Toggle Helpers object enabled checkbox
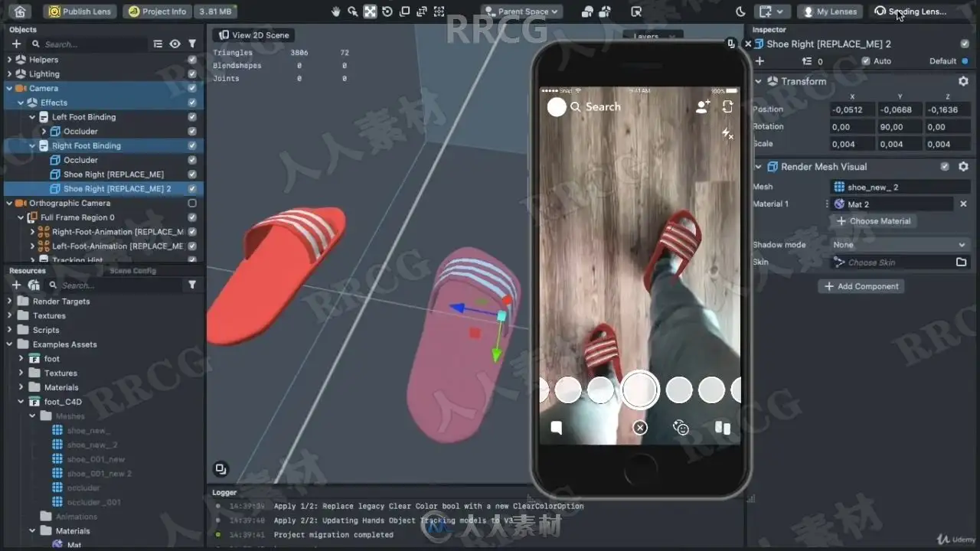This screenshot has height=551, width=980. coord(192,60)
